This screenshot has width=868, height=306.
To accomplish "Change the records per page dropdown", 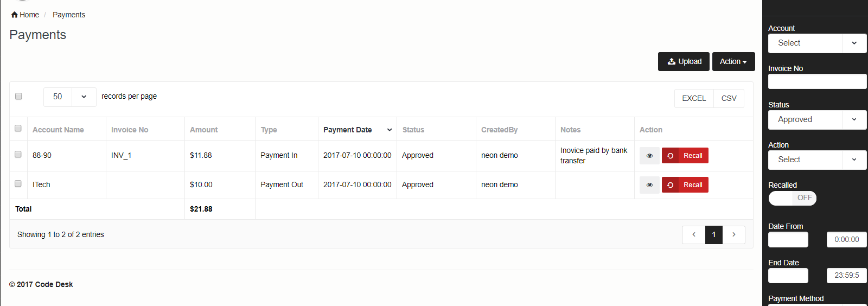I will [x=70, y=97].
